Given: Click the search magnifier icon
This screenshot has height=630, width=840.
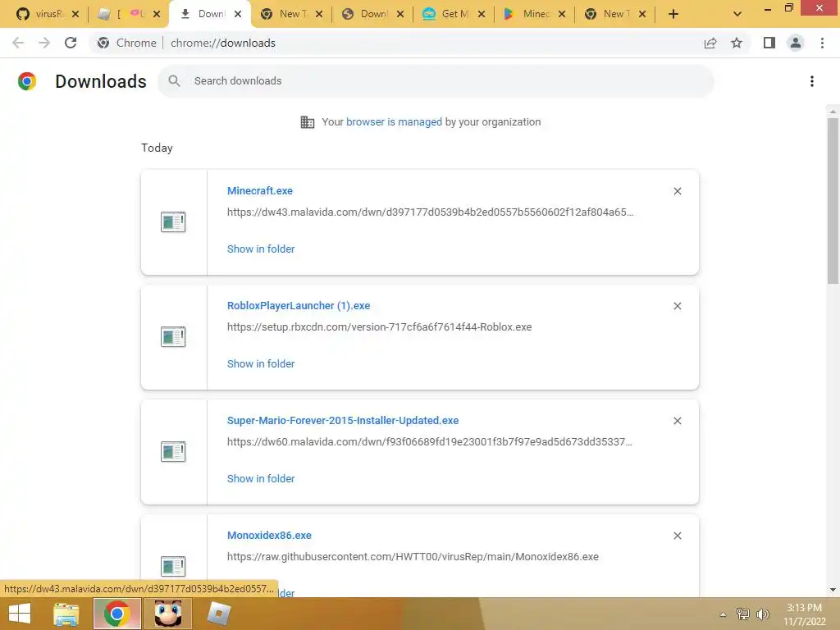Looking at the screenshot, I should (174, 81).
